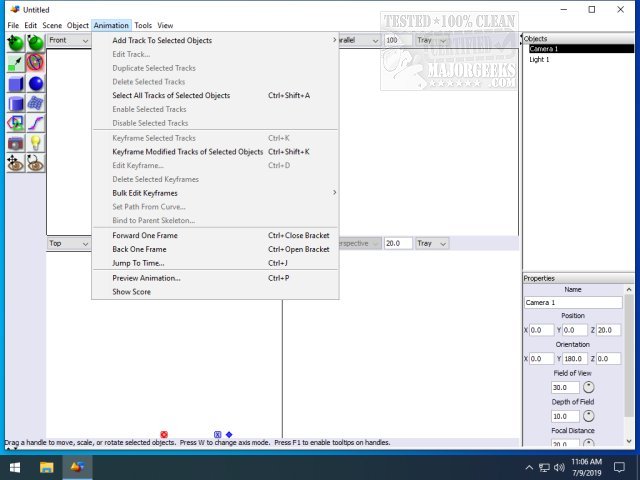Viewport: 640px width, 480px height.
Task: Select the Spline Mesh tool
Action: point(36,103)
